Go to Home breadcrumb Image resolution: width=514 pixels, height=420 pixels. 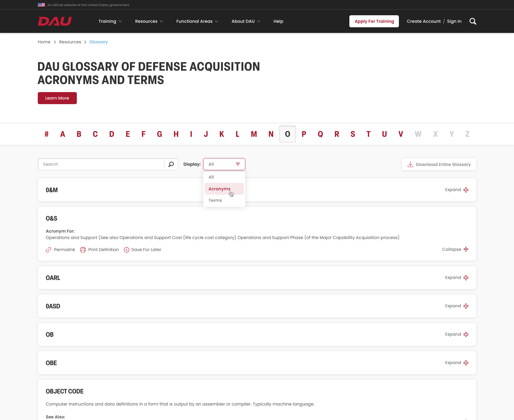(x=44, y=42)
